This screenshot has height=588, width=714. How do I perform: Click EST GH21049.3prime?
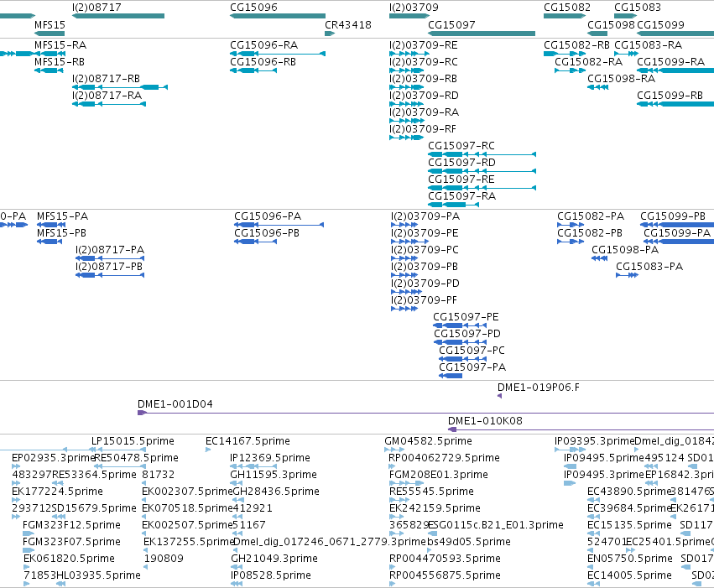[237, 567]
